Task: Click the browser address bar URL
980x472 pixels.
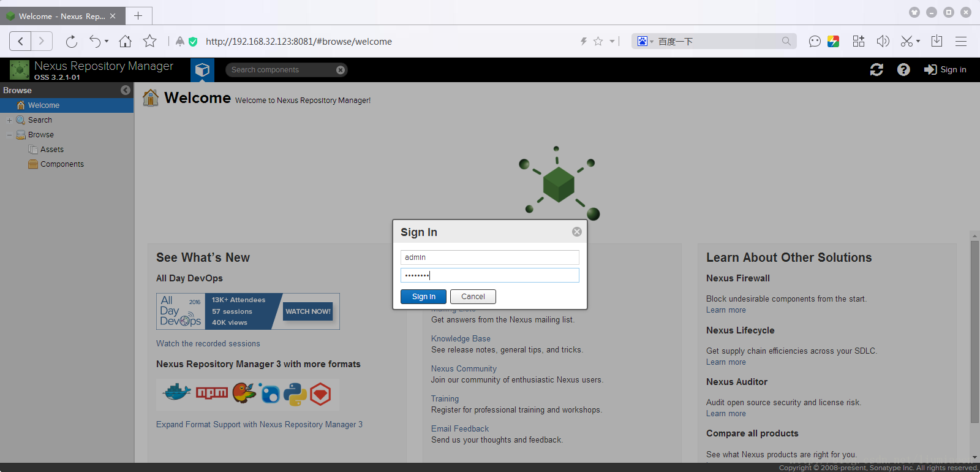Action: [x=299, y=41]
